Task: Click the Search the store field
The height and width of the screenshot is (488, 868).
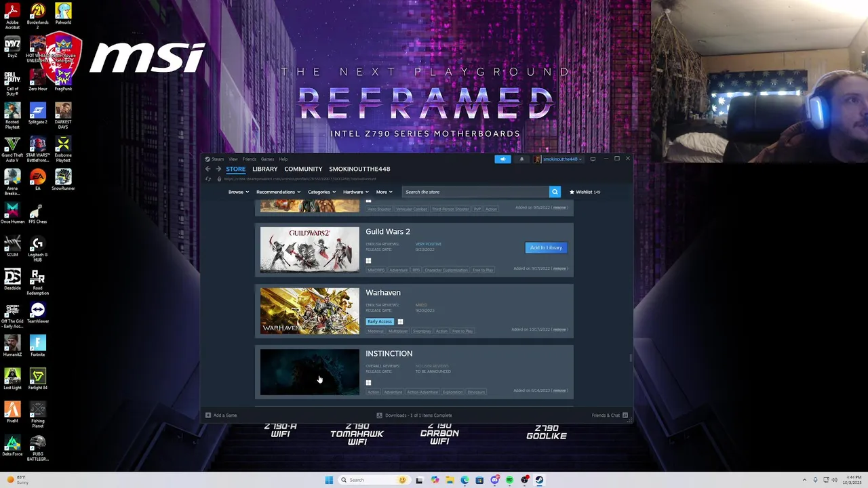Action: (x=475, y=192)
